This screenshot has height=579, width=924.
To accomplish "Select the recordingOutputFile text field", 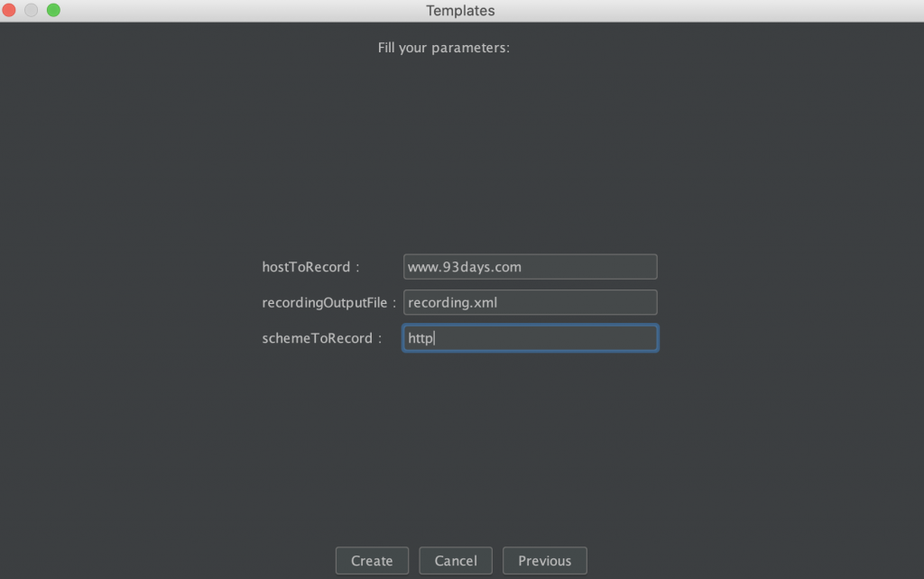I will pyautogui.click(x=531, y=302).
